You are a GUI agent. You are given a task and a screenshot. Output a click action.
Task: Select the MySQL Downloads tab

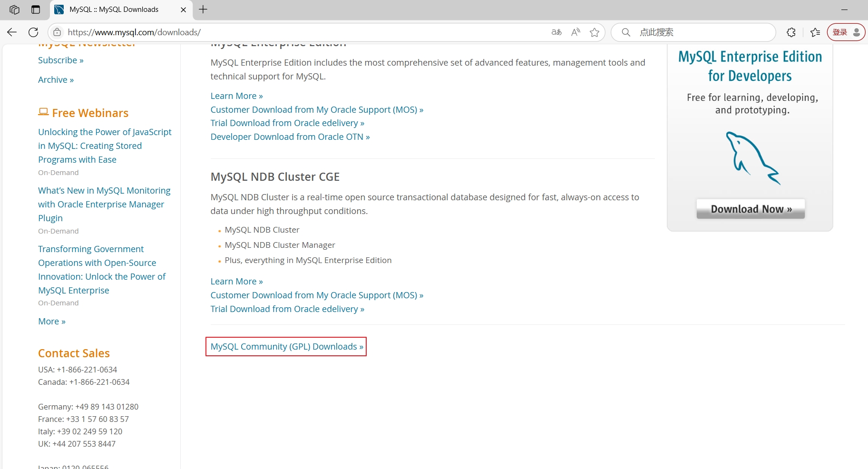point(121,10)
